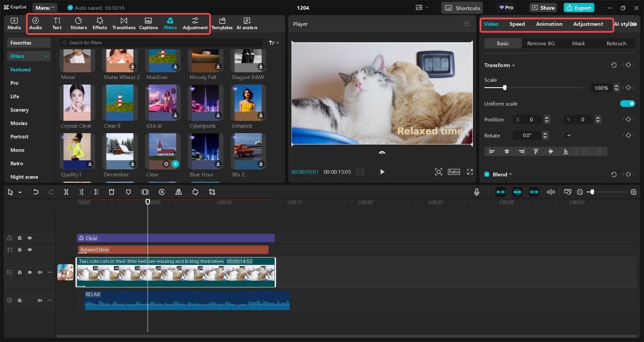Play the video preview
644x342 pixels.
382,172
